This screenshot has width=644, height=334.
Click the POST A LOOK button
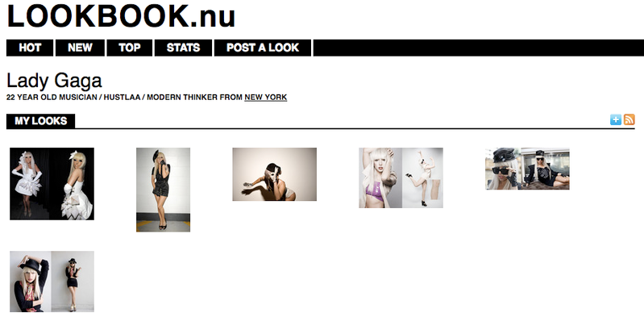pyautogui.click(x=263, y=48)
